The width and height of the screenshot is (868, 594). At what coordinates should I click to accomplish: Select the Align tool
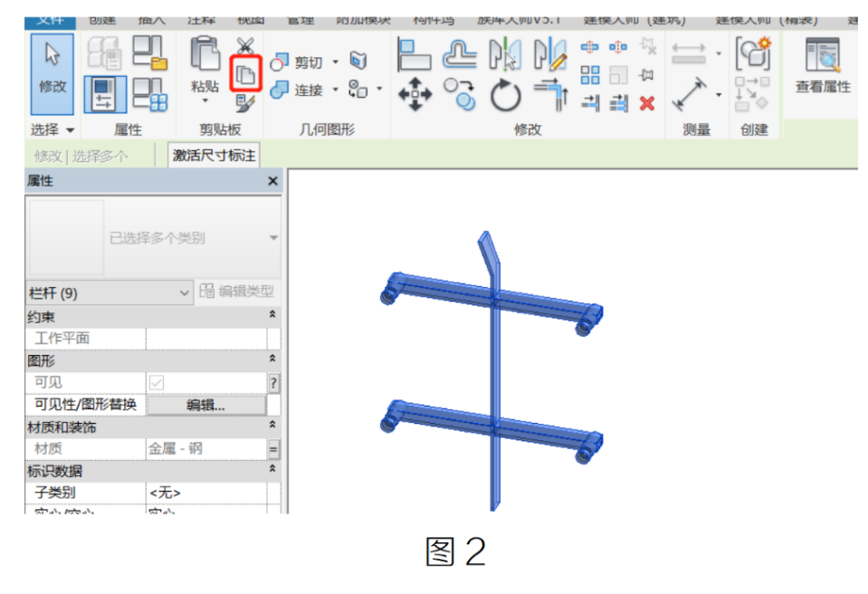414,54
